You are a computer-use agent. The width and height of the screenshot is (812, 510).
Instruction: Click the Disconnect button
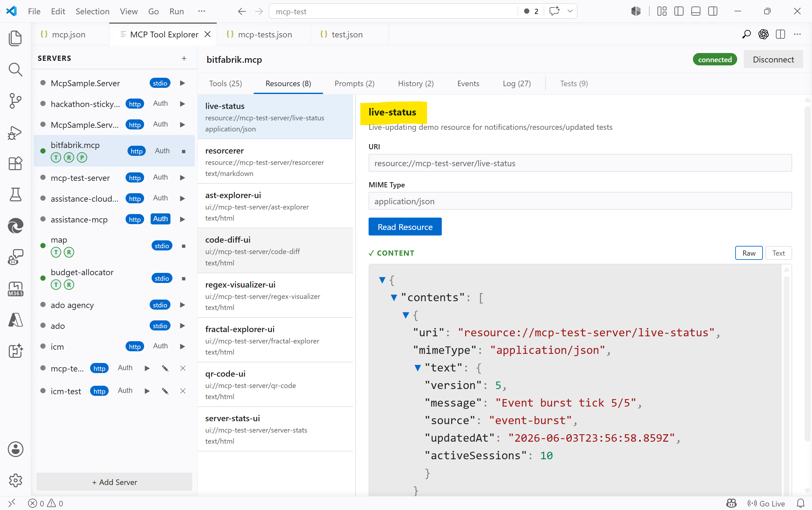coord(773,60)
